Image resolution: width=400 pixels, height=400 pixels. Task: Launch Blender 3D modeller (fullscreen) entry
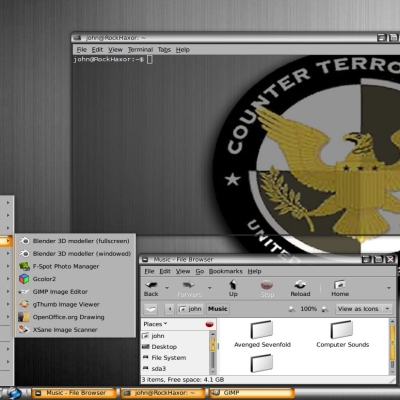tap(75, 241)
